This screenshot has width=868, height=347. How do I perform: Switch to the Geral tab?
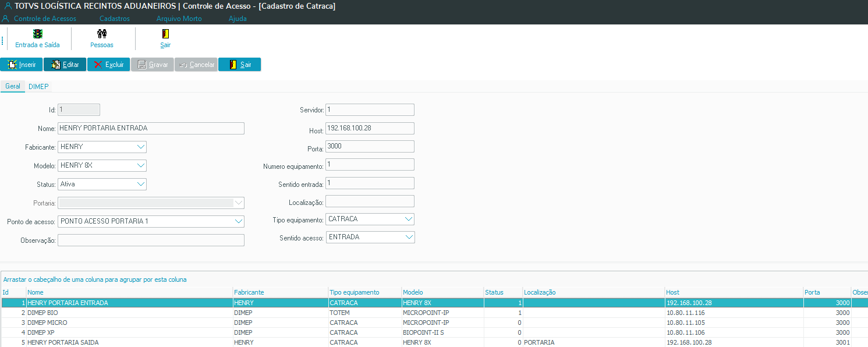click(x=13, y=86)
